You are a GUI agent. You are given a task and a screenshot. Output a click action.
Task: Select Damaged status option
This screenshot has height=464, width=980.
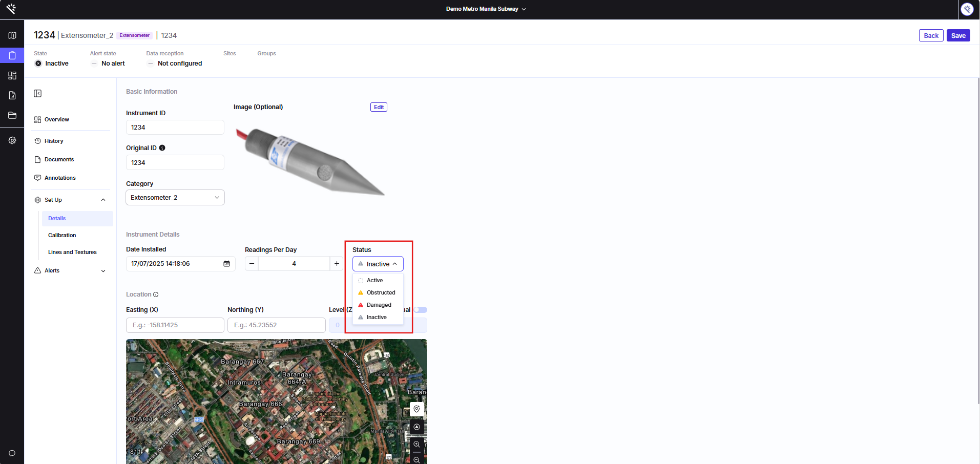tap(379, 305)
